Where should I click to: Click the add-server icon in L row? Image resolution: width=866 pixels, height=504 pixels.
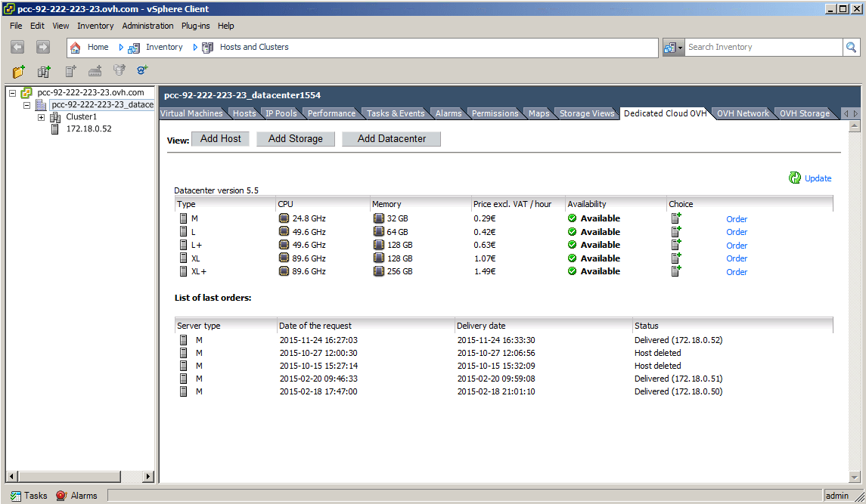click(x=676, y=231)
